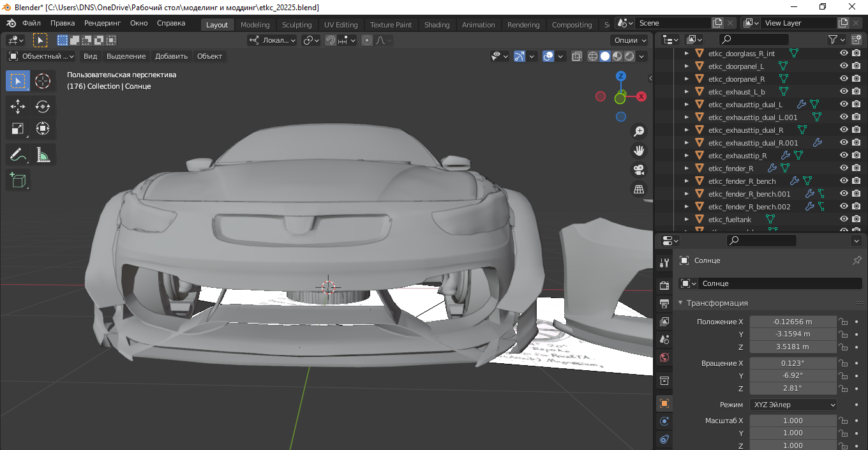Select the Move tool in toolbar

click(x=18, y=106)
